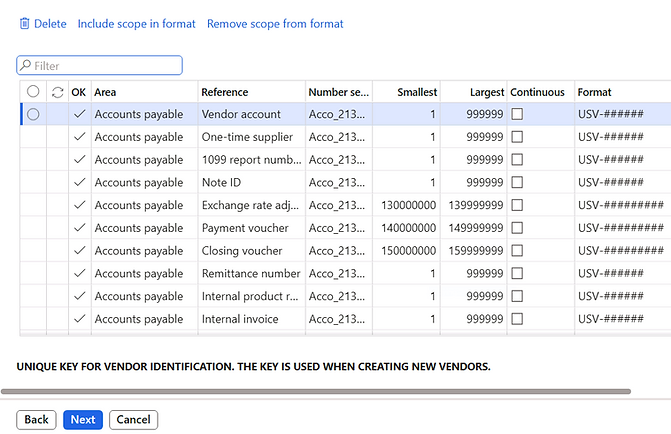
Task: Click OK checkmark for Payment voucher row
Action: tap(79, 228)
